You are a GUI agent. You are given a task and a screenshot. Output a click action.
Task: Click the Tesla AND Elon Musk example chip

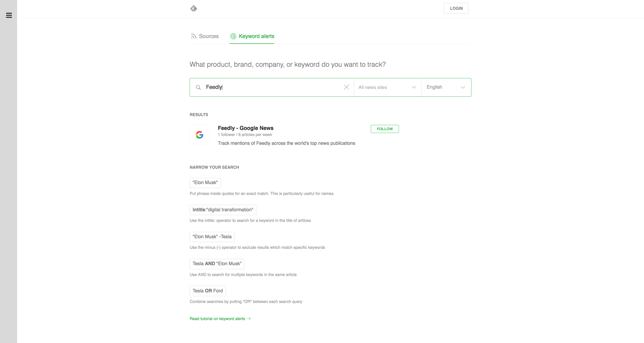click(x=217, y=264)
